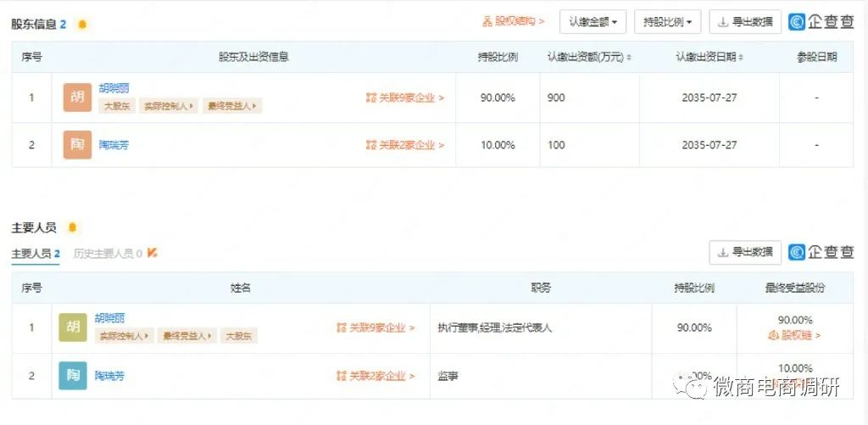Click the orange icon beside 股东信息 heading
This screenshot has width=868, height=425.
(x=82, y=25)
